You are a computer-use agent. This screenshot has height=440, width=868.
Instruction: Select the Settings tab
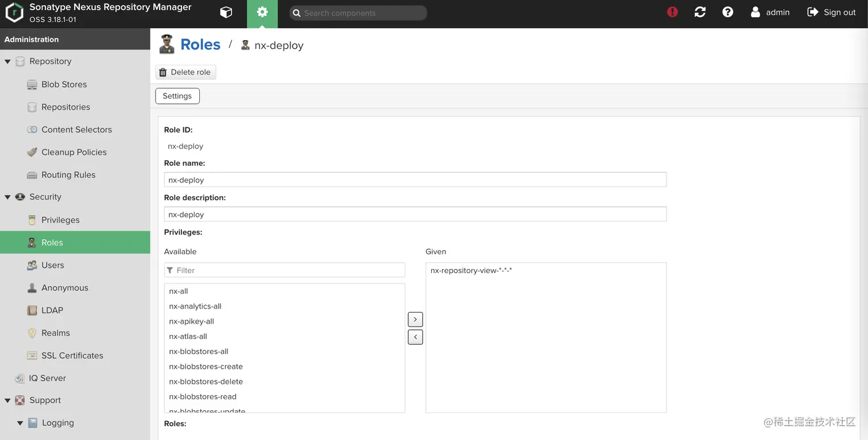[177, 96]
